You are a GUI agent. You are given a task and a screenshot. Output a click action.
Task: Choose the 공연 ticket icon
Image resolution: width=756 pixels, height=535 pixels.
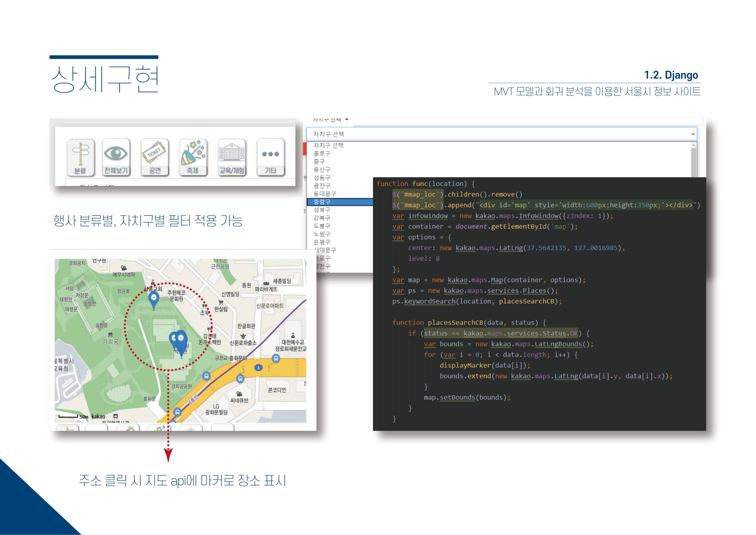155,157
